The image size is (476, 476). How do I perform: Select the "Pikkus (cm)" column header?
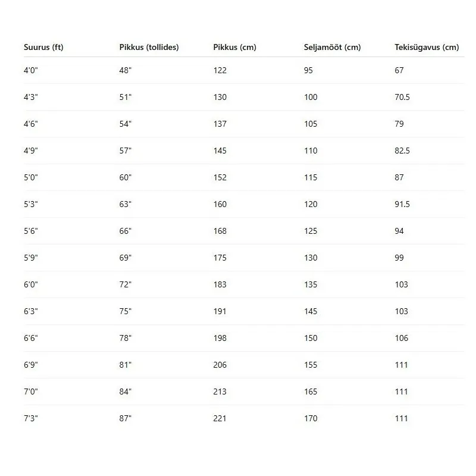pos(234,48)
